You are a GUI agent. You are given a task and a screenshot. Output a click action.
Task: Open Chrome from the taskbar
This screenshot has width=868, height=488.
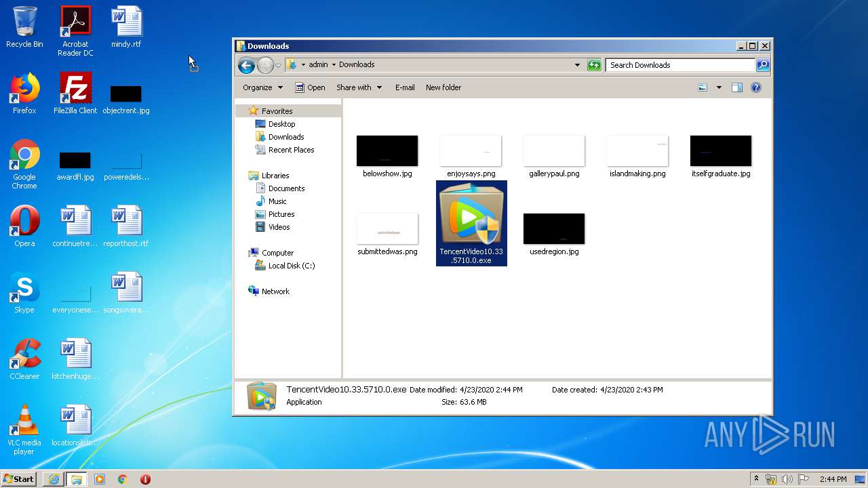point(123,479)
